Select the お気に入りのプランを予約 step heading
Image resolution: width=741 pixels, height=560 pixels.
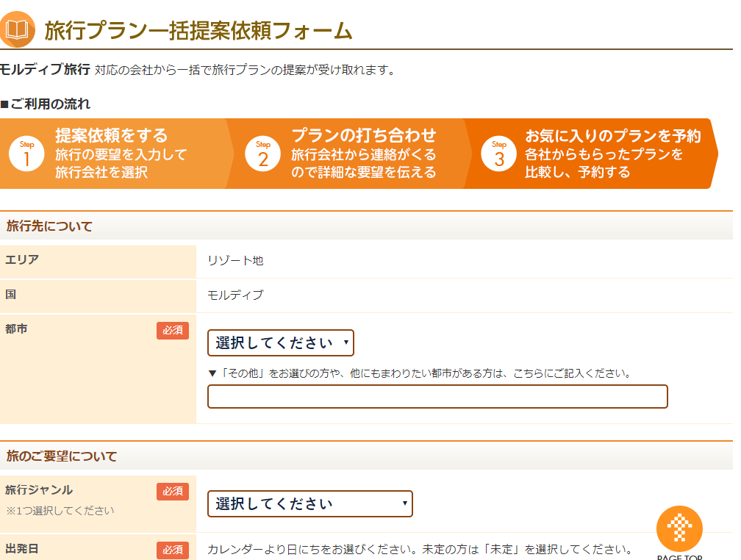613,136
